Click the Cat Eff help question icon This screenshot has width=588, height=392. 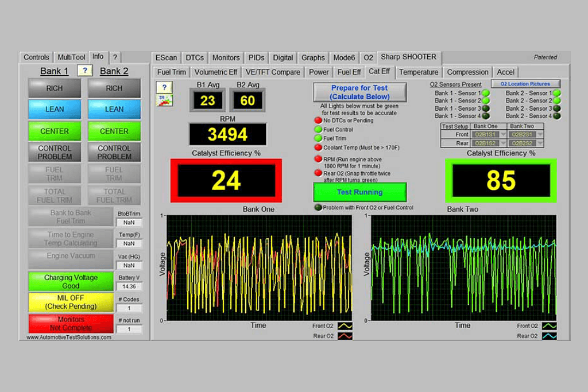(164, 87)
